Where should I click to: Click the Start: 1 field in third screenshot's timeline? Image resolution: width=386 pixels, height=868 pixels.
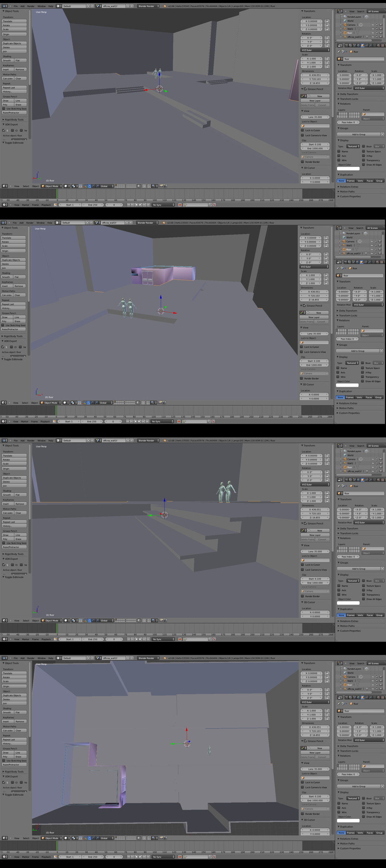tap(70, 639)
